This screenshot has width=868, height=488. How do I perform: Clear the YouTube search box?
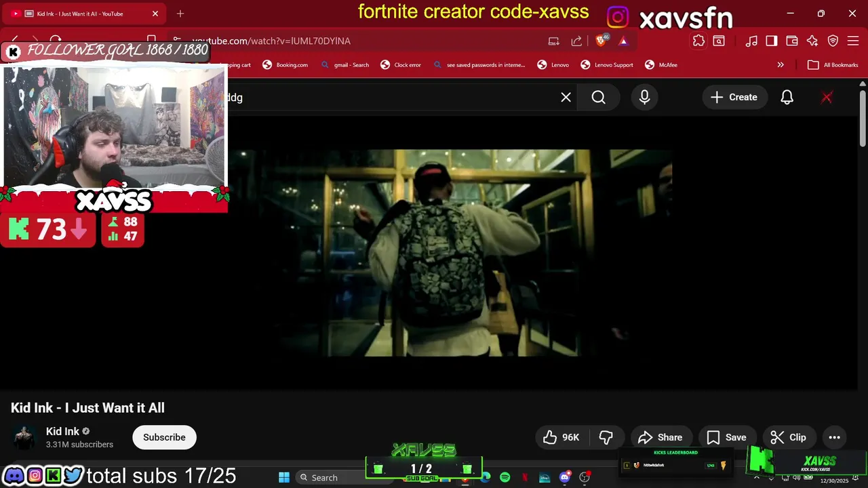click(566, 97)
